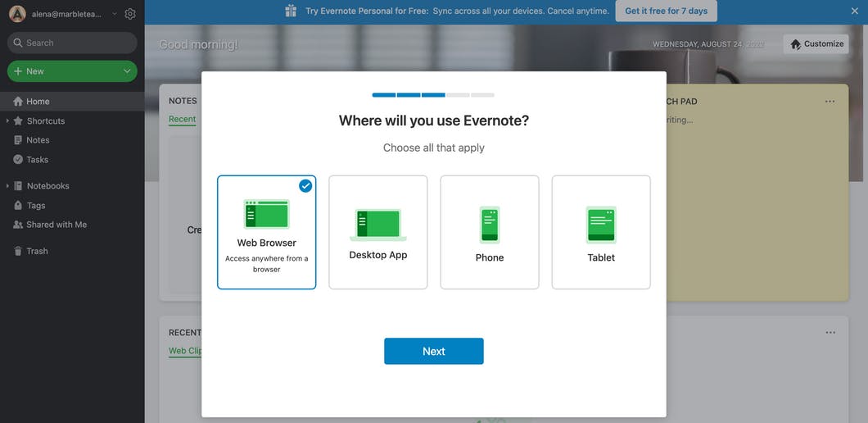868x423 pixels.
Task: Click the Search field
Action: [x=72, y=43]
